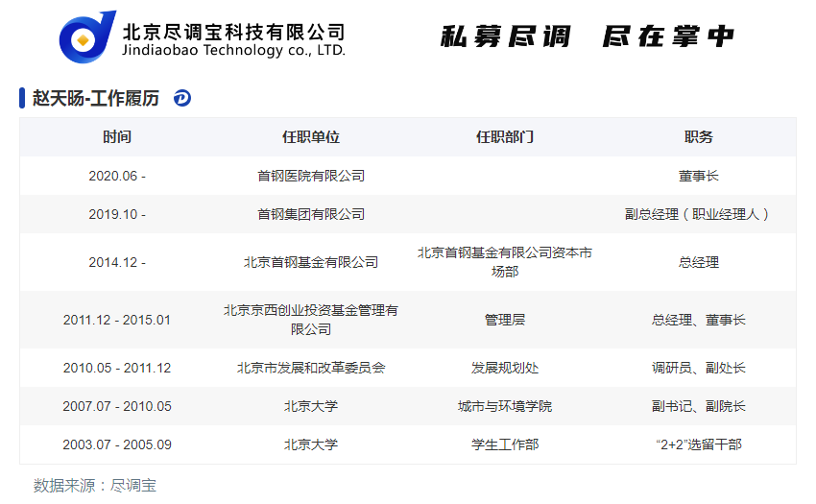
Task: Click the small blue icon beside 赵天旸-工作履历
Action: click(x=182, y=98)
